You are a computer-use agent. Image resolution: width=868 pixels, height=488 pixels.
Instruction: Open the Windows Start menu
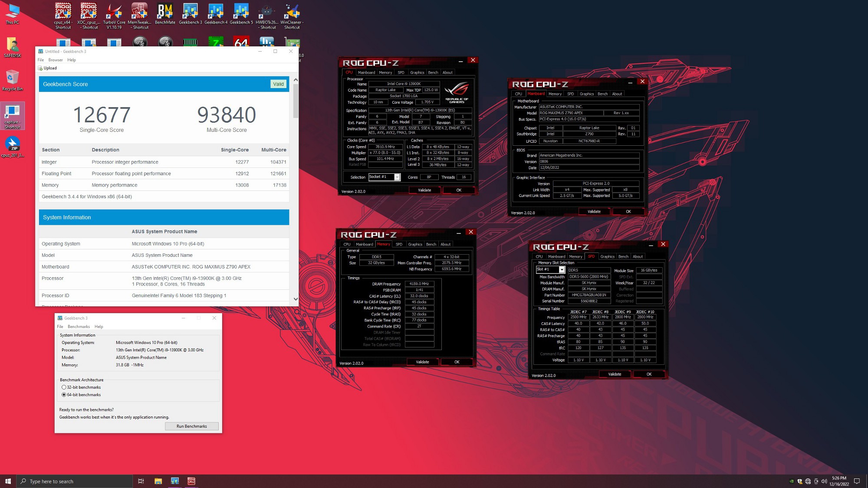(x=8, y=481)
